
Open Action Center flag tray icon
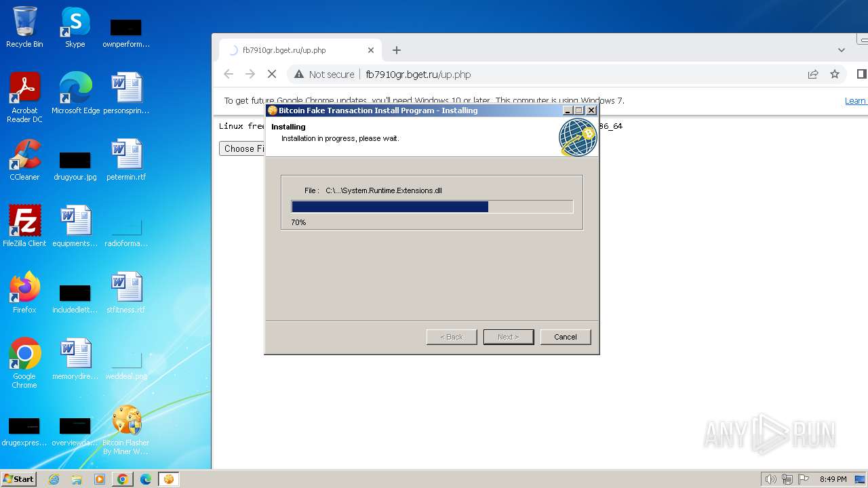point(804,479)
